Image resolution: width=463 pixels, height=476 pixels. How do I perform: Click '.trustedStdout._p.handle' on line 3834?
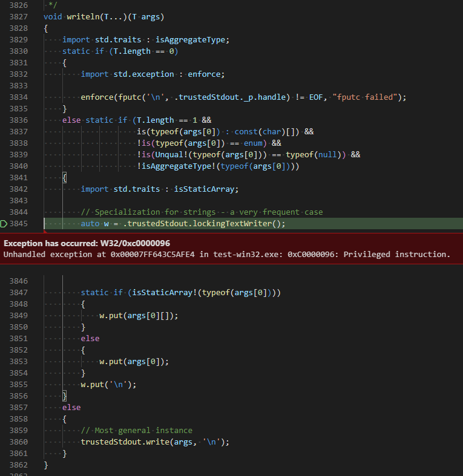click(x=230, y=97)
